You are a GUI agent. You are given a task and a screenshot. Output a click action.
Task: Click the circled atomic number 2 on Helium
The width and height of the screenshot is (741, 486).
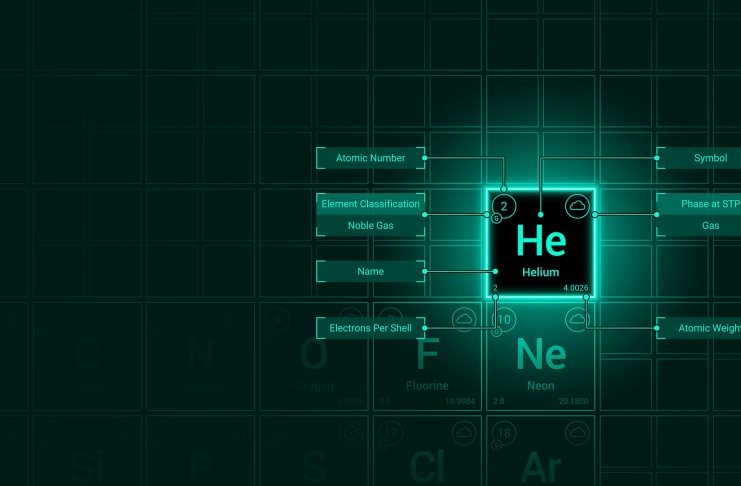point(504,207)
